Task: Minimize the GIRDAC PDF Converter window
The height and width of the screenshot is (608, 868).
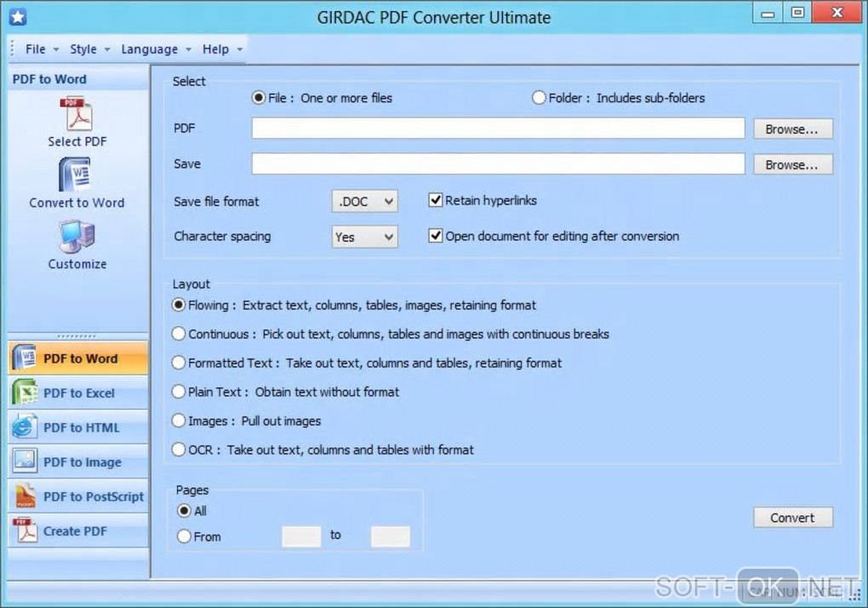Action: pos(768,14)
